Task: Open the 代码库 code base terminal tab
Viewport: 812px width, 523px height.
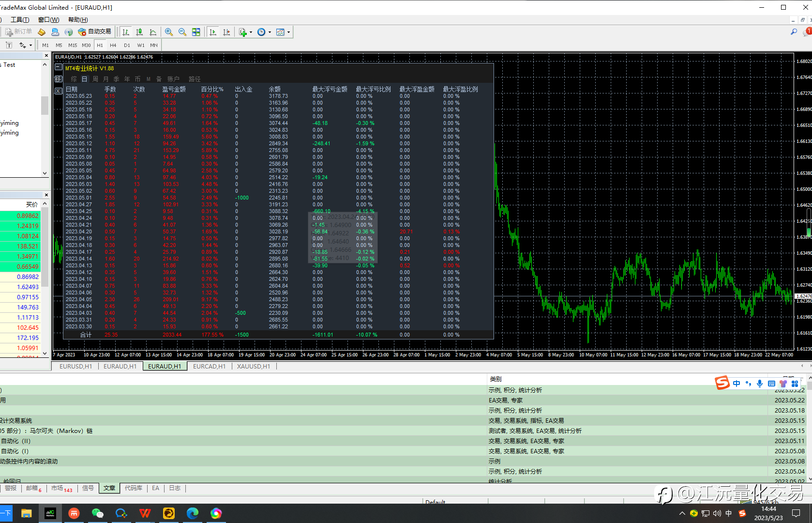Action: tap(134, 488)
